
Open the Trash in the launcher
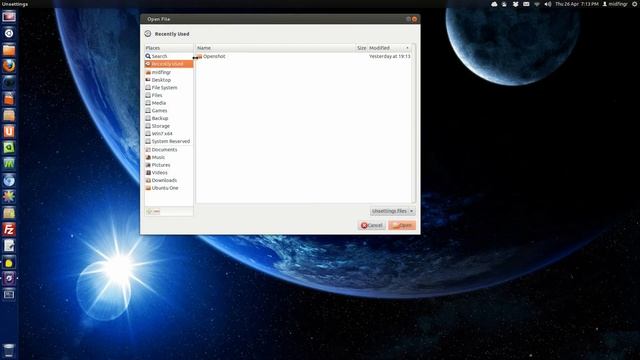click(x=9, y=350)
